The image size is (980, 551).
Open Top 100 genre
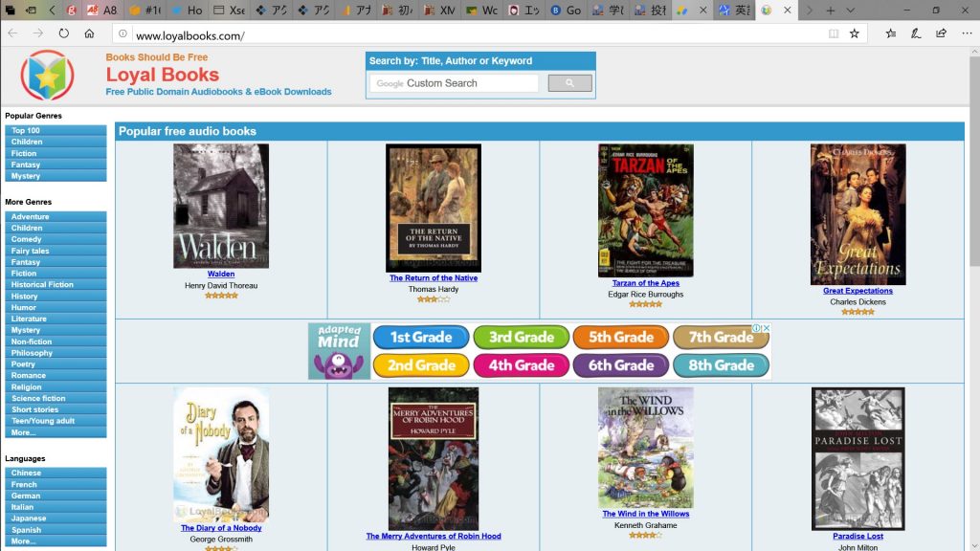tap(56, 130)
